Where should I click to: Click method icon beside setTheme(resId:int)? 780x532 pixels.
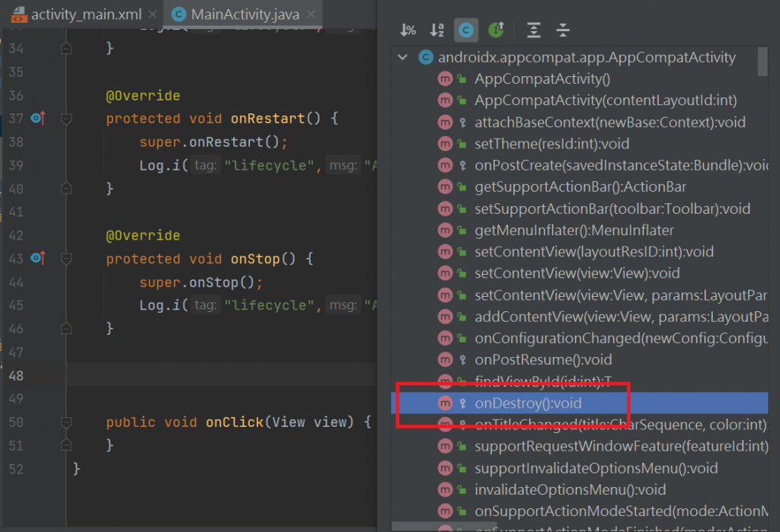445,144
